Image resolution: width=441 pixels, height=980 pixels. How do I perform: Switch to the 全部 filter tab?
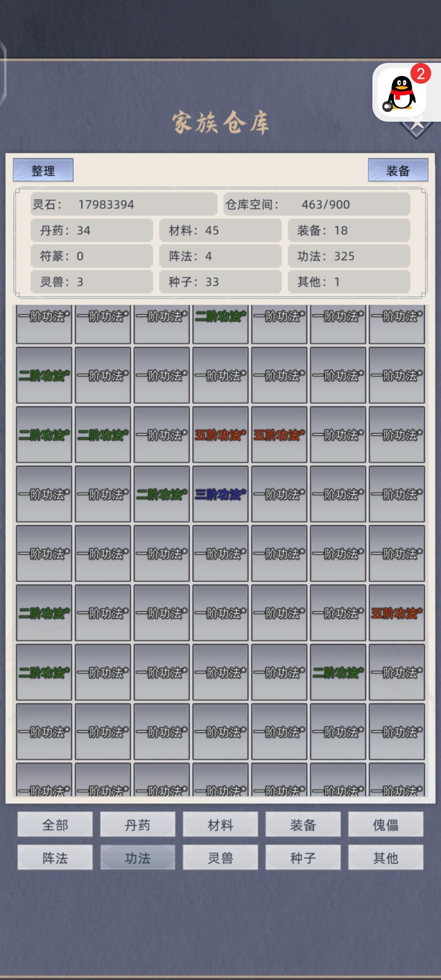point(55,824)
